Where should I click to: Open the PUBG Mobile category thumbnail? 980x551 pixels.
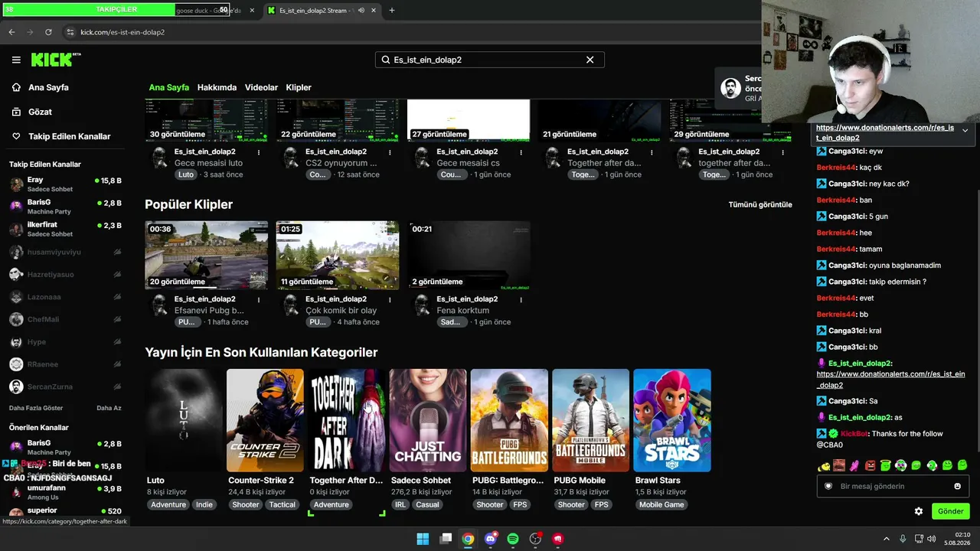[x=591, y=420]
